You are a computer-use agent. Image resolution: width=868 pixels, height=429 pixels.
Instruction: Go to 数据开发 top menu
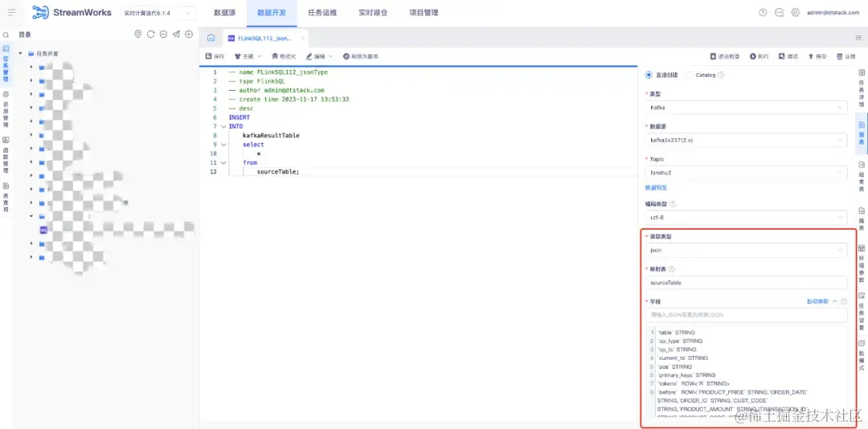pyautogui.click(x=272, y=13)
